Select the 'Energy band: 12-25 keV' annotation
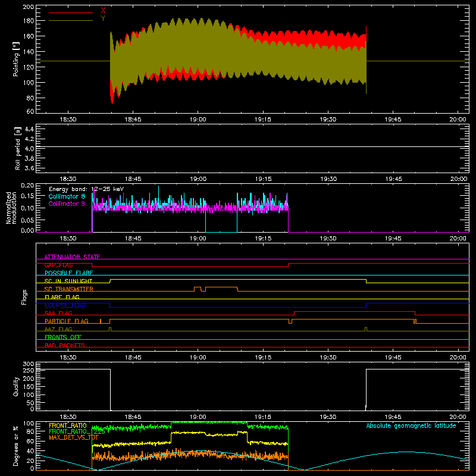 [x=86, y=189]
